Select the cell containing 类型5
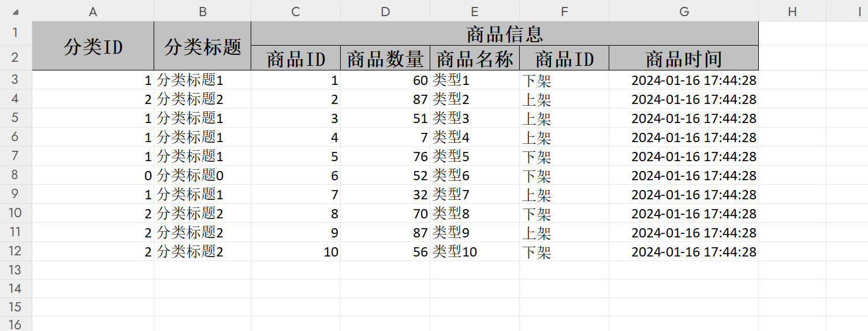 pyautogui.click(x=475, y=156)
